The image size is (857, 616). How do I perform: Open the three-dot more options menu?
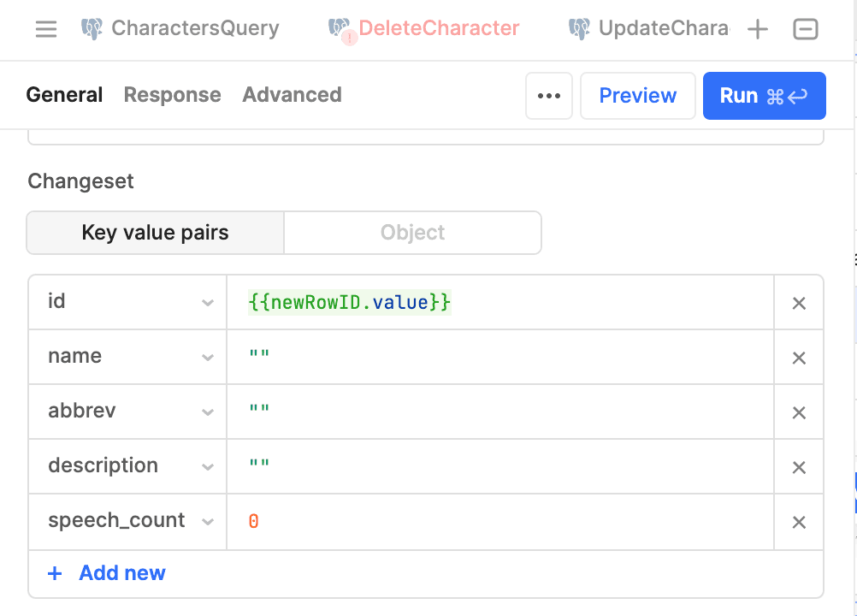548,96
